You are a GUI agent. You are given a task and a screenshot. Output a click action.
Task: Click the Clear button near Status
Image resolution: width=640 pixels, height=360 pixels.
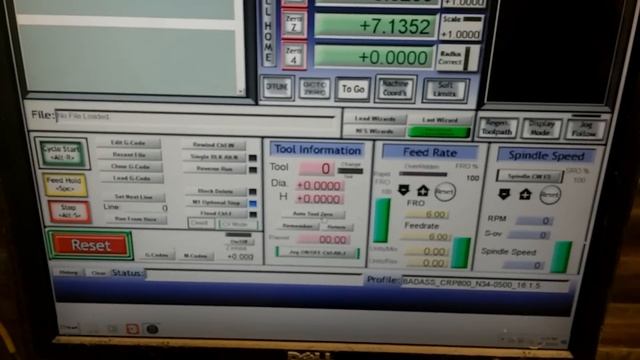(x=98, y=273)
